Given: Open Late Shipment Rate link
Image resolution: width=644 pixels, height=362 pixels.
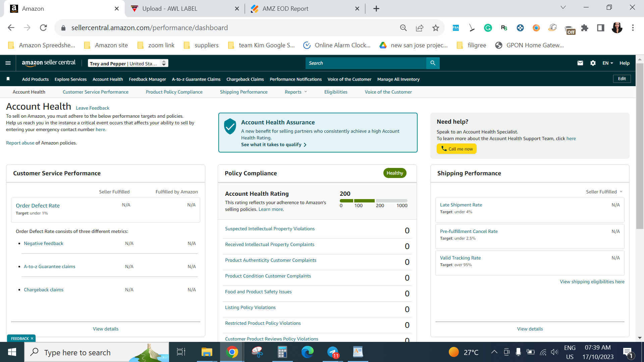Looking at the screenshot, I should 461,205.
